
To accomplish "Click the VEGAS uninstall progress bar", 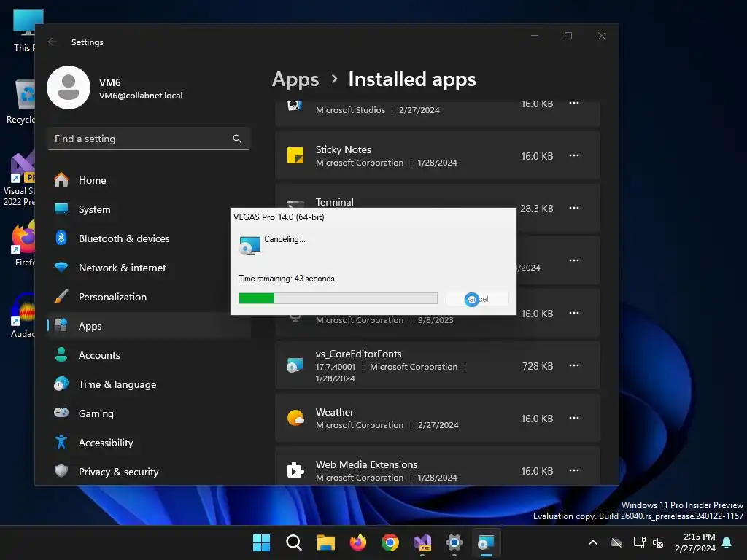I will 338,298.
